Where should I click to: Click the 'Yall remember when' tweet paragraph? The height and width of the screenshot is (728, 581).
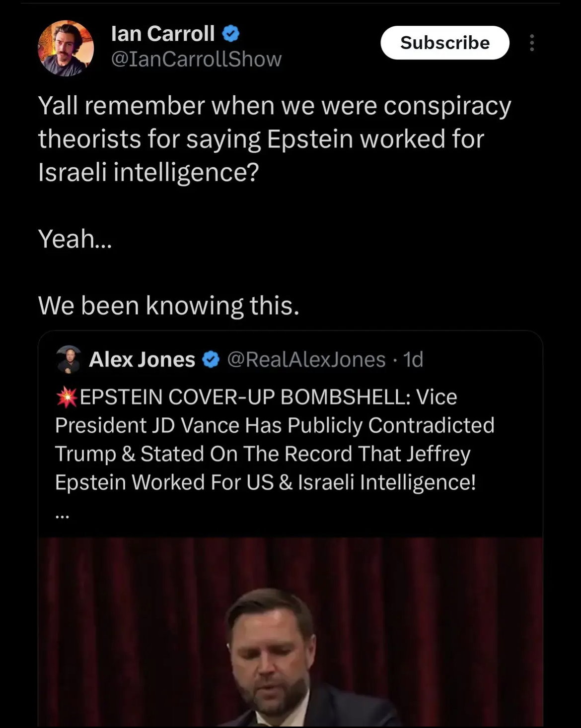[275, 139]
